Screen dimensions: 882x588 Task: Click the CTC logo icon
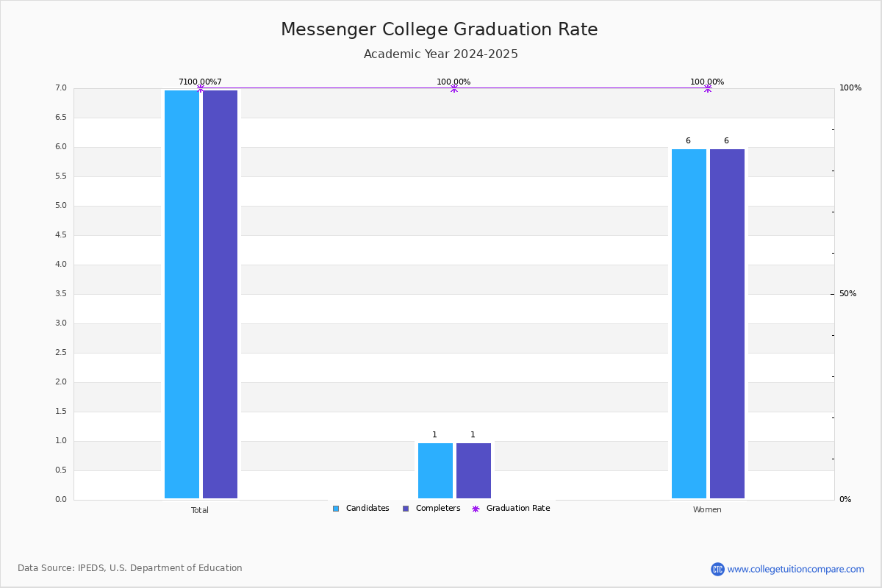[717, 569]
